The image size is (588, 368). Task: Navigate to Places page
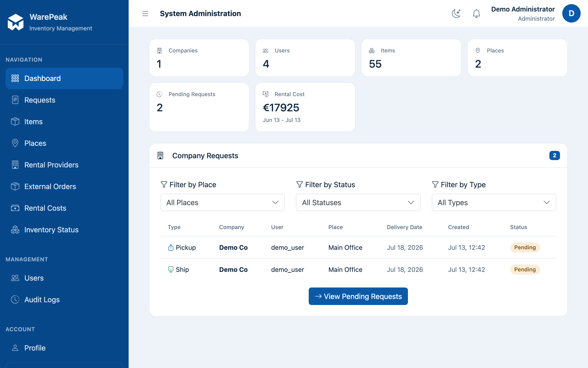(64, 143)
